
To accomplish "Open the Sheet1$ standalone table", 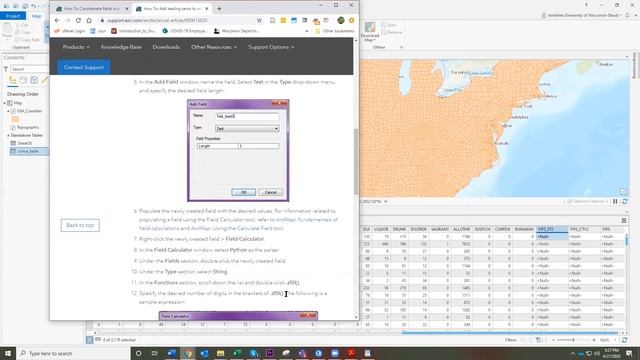I will click(25, 143).
